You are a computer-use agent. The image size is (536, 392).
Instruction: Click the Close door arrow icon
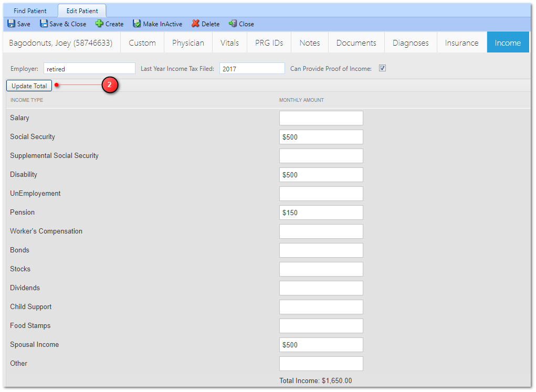233,24
